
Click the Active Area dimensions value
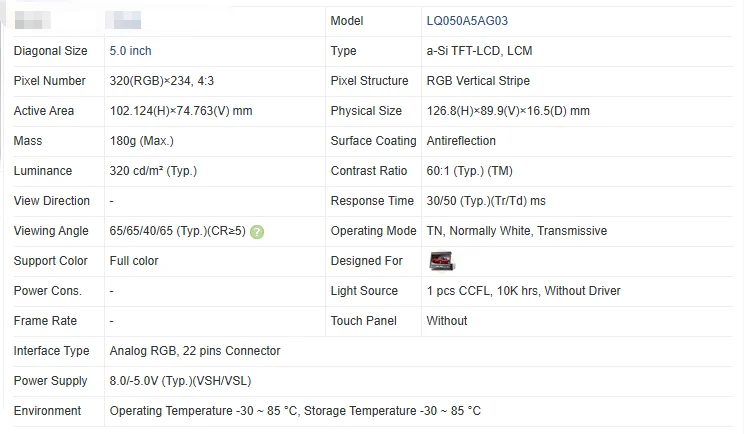(x=181, y=111)
